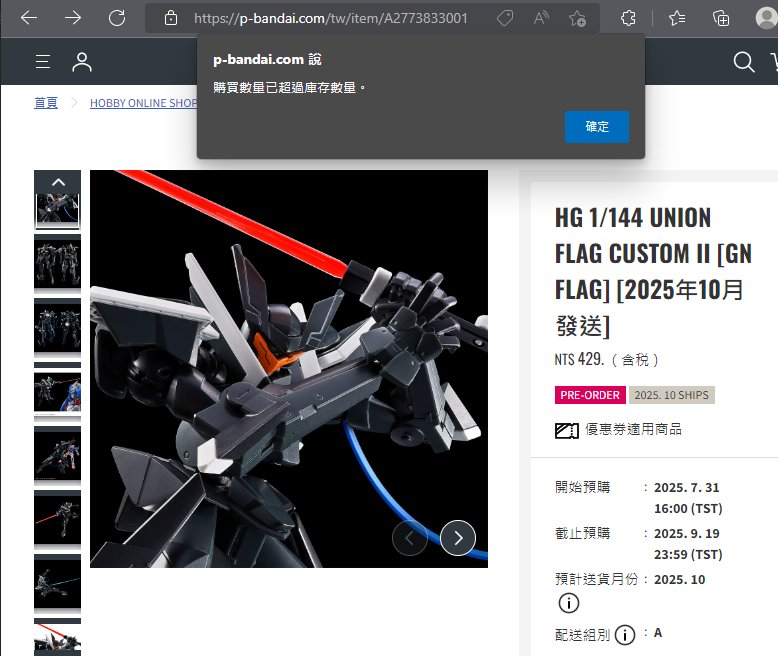
Task: Confirm alert with 確定 button
Action: coord(596,127)
